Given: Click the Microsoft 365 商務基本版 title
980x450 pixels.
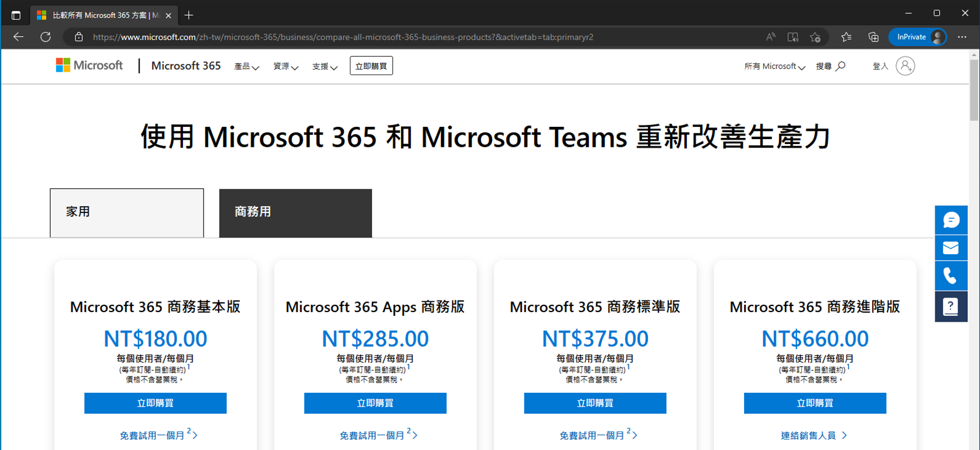Looking at the screenshot, I should point(155,307).
